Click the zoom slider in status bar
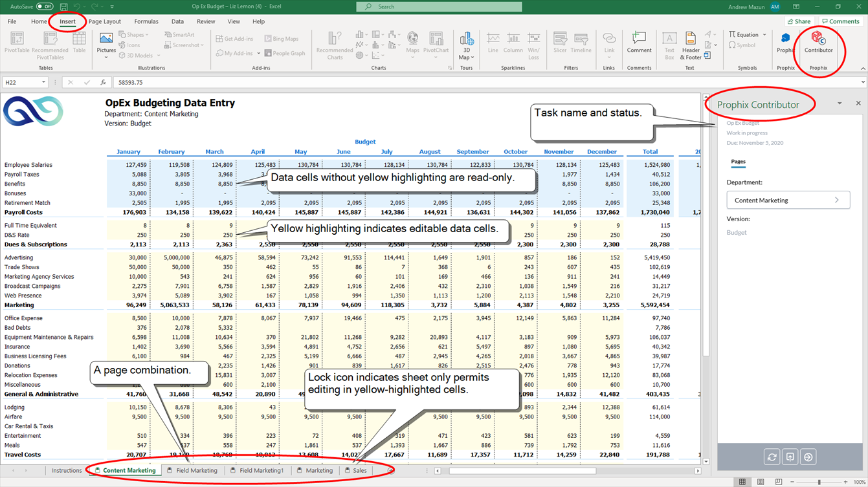 coord(819,482)
